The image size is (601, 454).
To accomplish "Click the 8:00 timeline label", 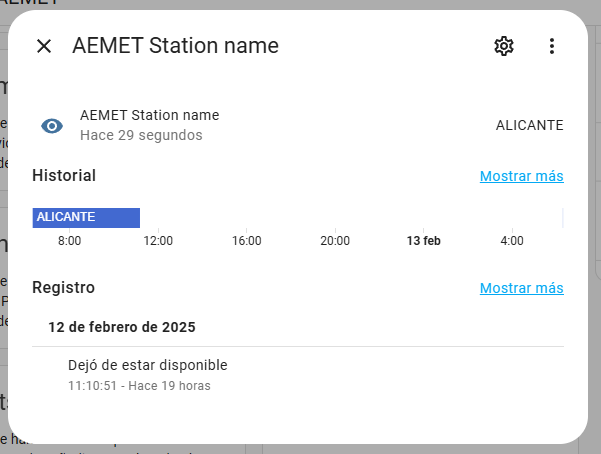I will pyautogui.click(x=69, y=241).
